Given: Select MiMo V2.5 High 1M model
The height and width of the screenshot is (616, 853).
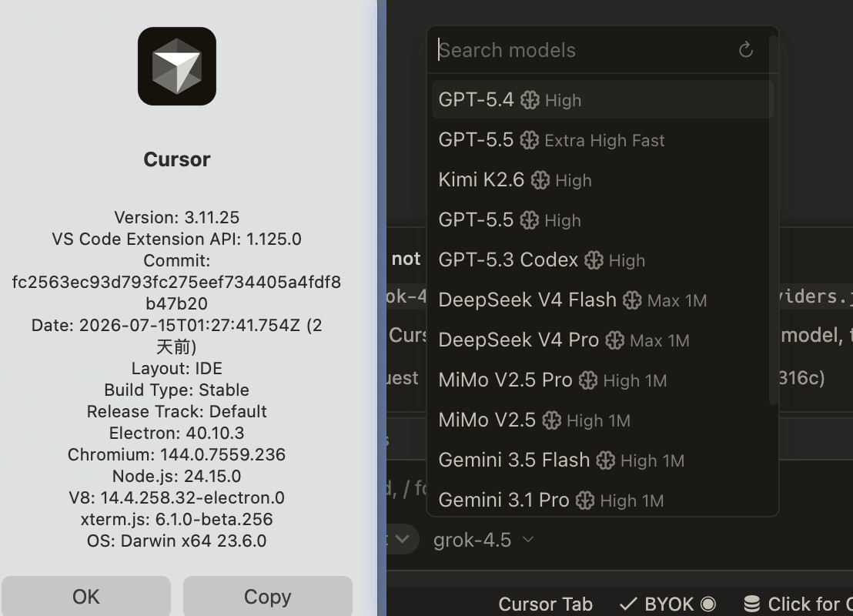Looking at the screenshot, I should pyautogui.click(x=602, y=420).
